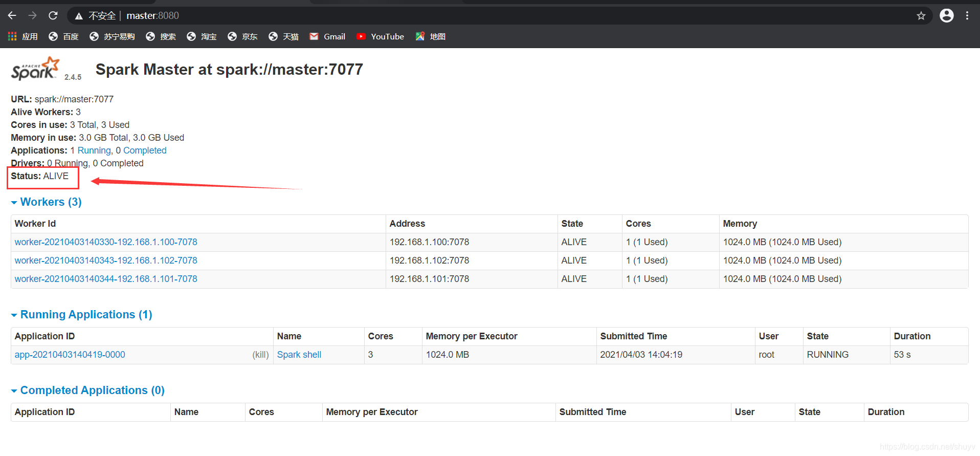
Task: Open worker 192.168.1.101-7078 details link
Action: 106,279
